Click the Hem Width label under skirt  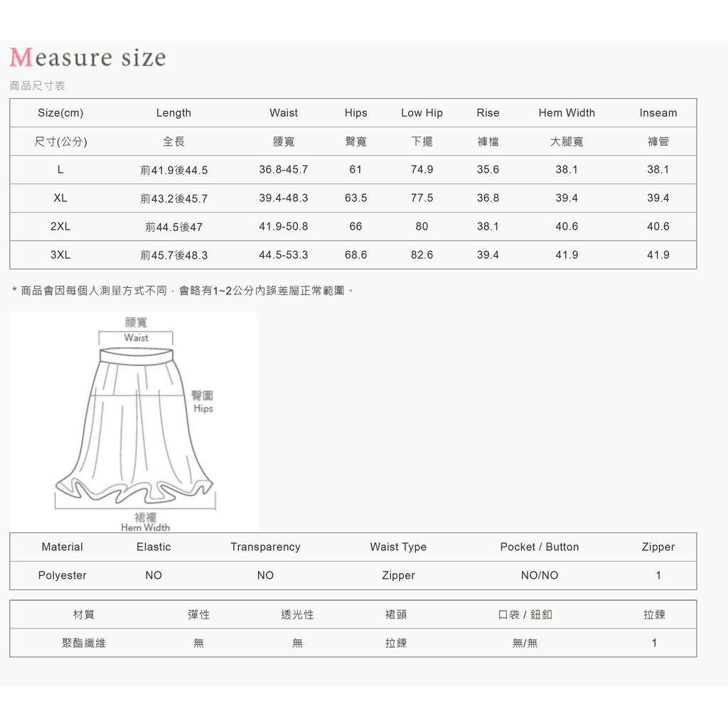(x=145, y=528)
